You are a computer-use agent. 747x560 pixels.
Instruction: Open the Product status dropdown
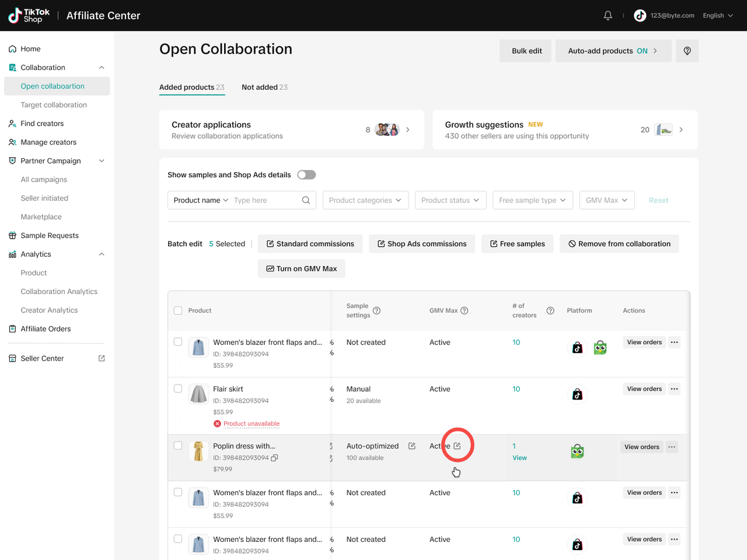pyautogui.click(x=450, y=200)
